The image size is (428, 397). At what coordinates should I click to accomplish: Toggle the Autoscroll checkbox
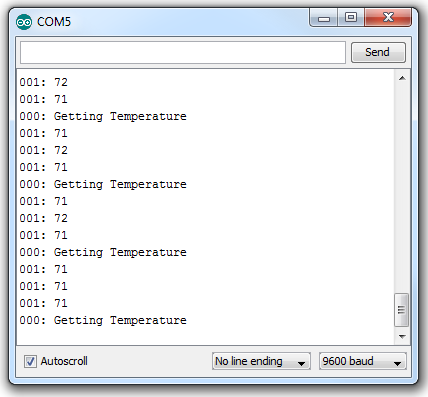pos(30,361)
